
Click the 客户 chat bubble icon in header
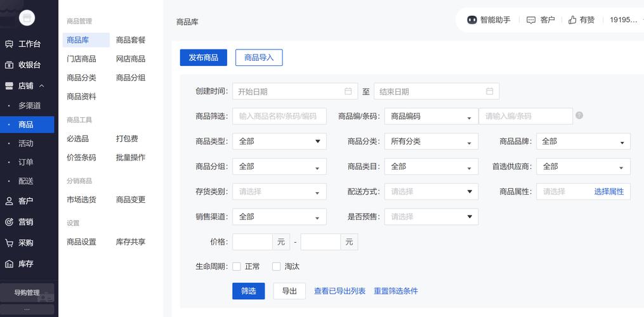(x=531, y=20)
